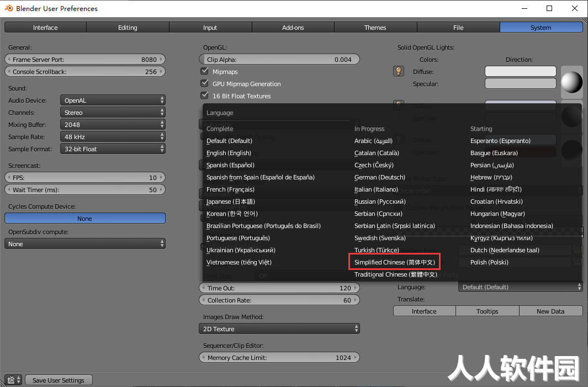
Task: Uncheck 16 Bit Float Textures
Action: (x=205, y=96)
